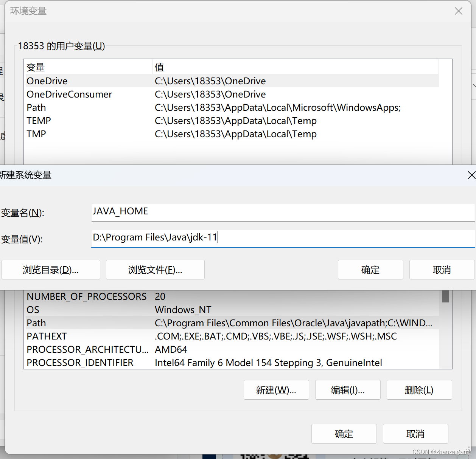
Task: Click 确定 at the dialog bottom
Action: click(344, 434)
